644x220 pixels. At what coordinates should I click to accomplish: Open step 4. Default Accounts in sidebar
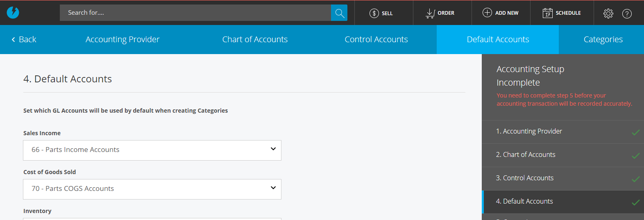tap(563, 202)
